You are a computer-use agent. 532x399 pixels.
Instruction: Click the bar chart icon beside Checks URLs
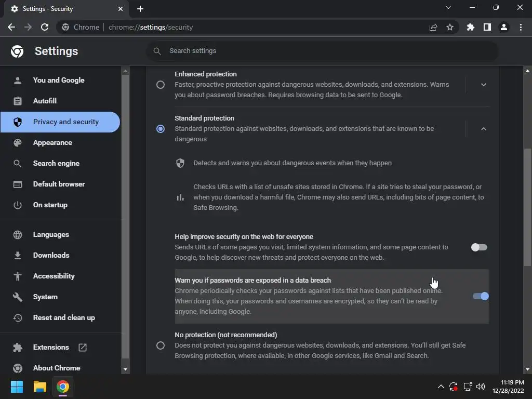point(180,197)
